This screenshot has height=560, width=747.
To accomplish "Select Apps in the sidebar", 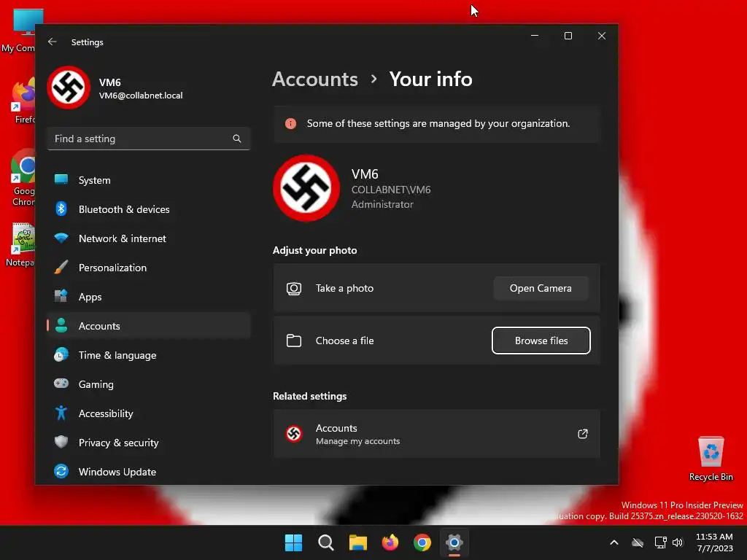I will (x=149, y=297).
